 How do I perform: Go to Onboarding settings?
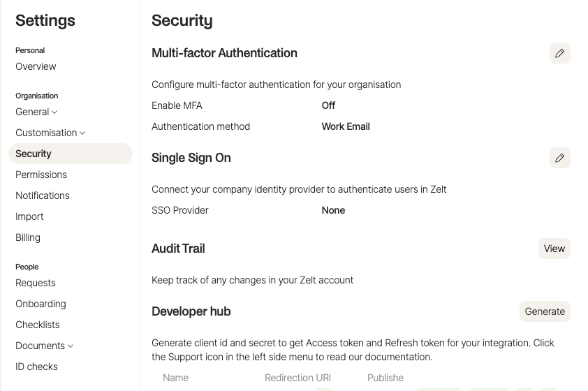[41, 304]
